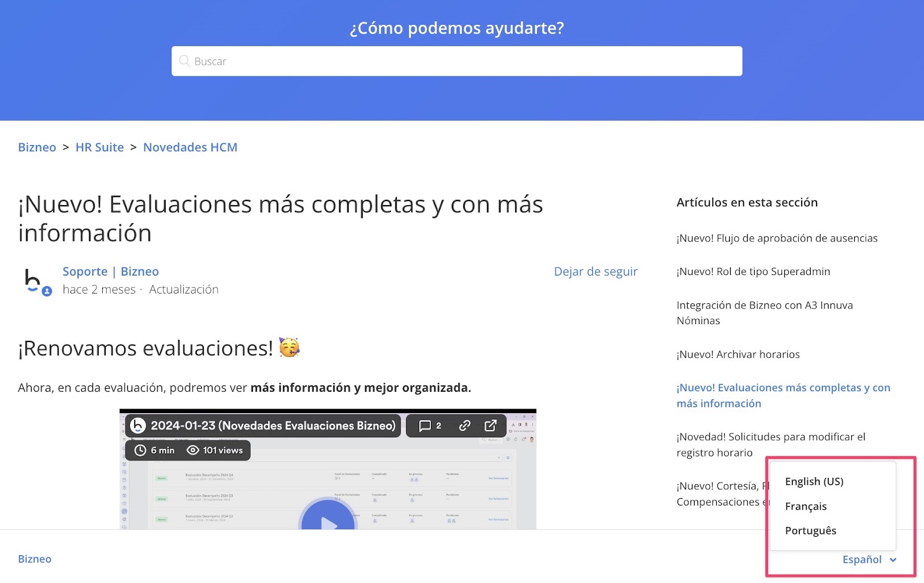The height and width of the screenshot is (583, 924).
Task: Click the footer Bizneo link
Action: 35,559
